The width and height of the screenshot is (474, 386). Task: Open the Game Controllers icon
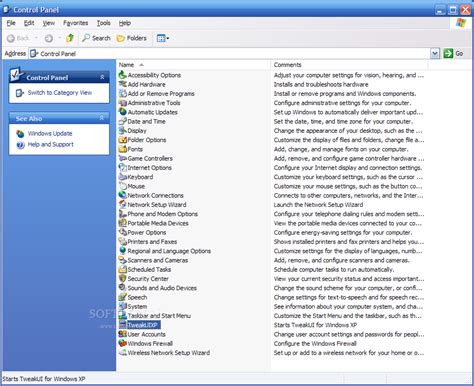(123, 158)
